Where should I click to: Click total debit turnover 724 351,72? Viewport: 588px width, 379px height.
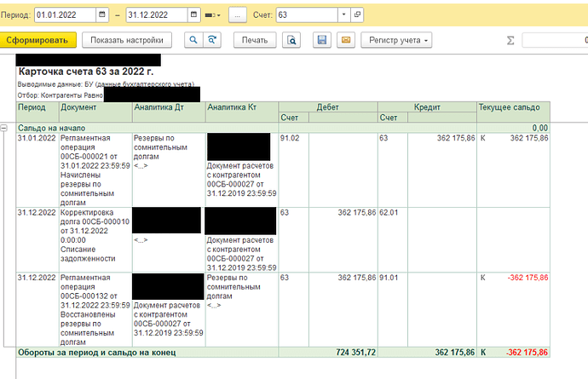tap(356, 353)
